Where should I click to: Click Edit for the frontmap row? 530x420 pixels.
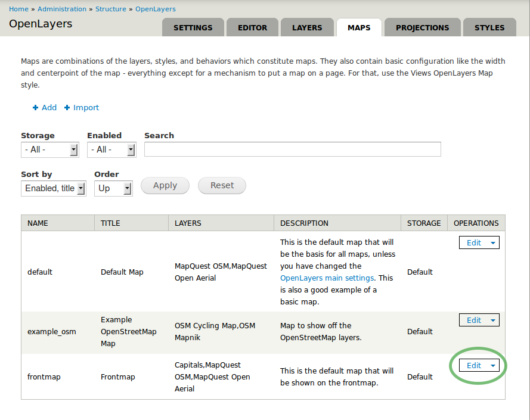[473, 366]
